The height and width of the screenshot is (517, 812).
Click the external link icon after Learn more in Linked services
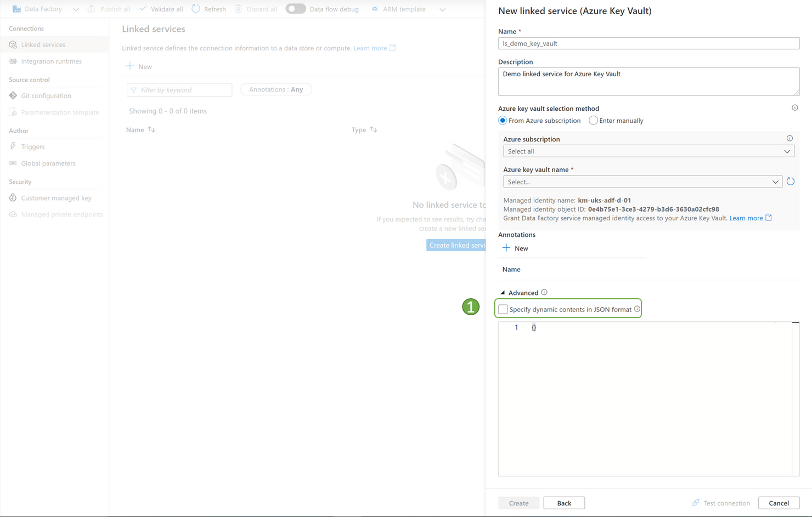tap(393, 48)
